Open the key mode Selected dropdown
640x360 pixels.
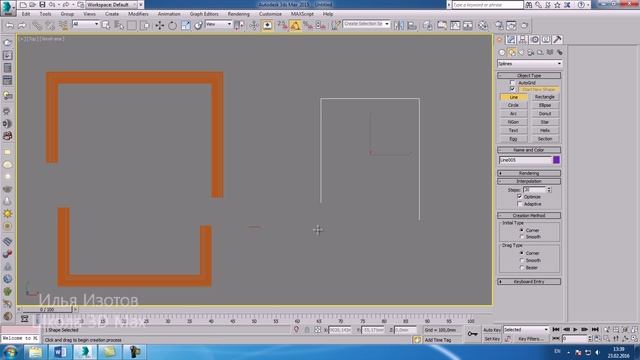tap(526, 330)
